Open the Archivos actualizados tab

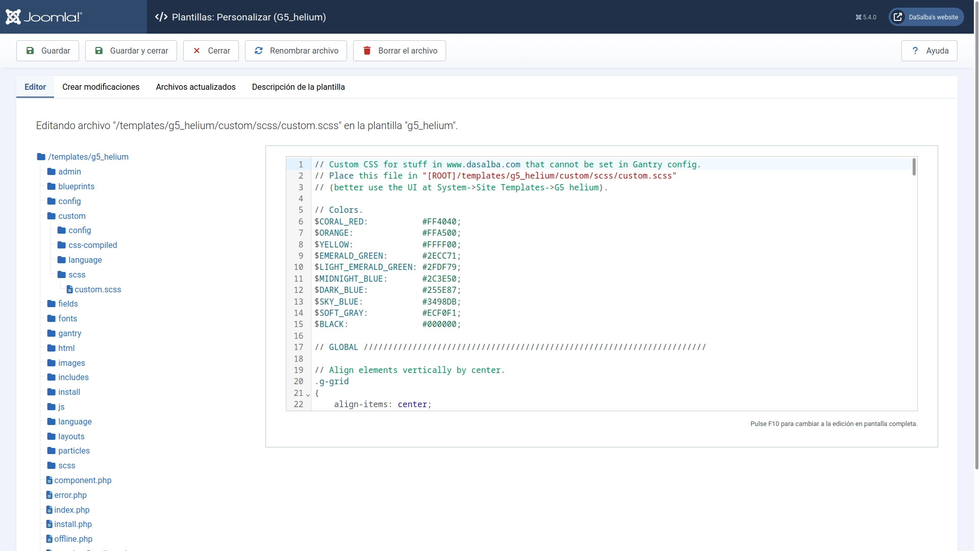(x=195, y=87)
